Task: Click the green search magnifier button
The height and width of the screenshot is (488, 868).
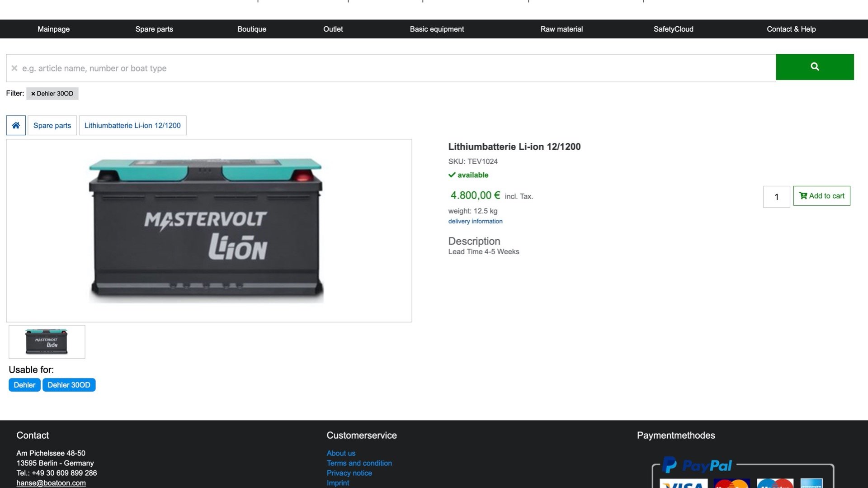Action: [814, 67]
